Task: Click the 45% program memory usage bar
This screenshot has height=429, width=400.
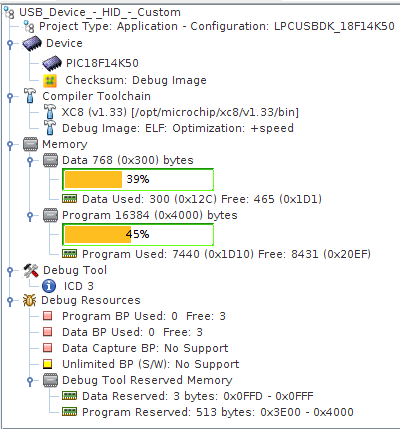Action: [138, 235]
